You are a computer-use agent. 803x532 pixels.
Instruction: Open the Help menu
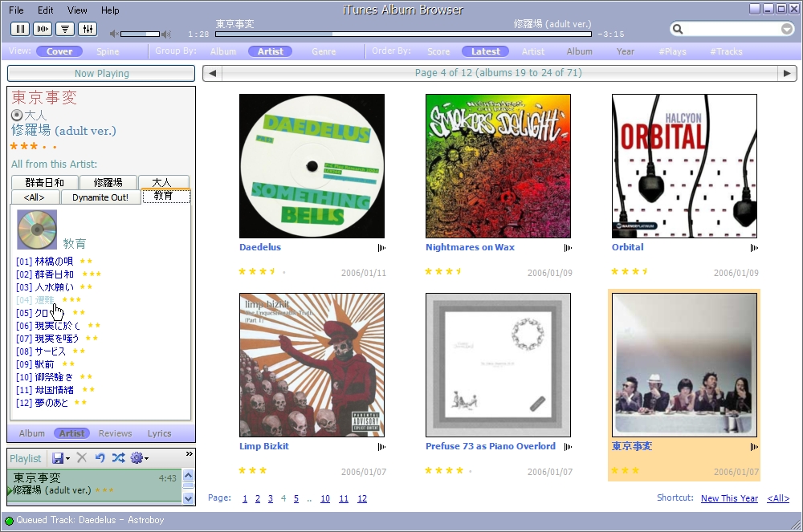(x=109, y=10)
